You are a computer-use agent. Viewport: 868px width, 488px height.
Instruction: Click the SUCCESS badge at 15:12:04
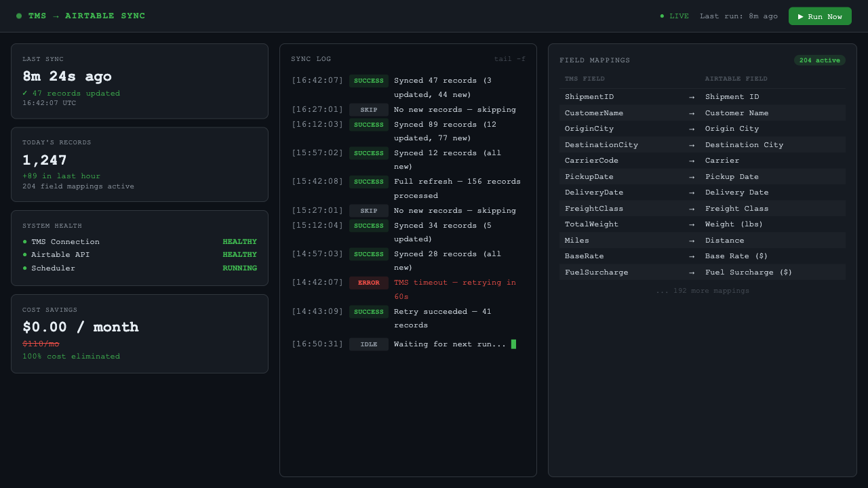(369, 226)
